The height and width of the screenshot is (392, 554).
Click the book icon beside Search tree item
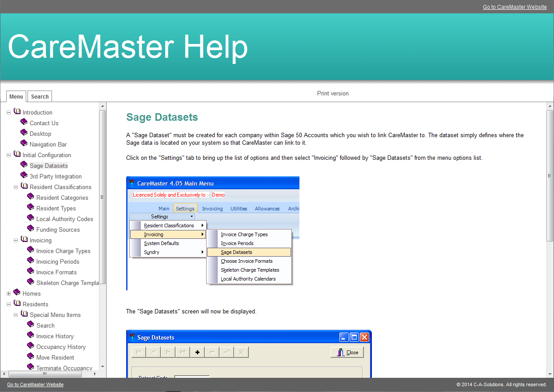pos(31,325)
